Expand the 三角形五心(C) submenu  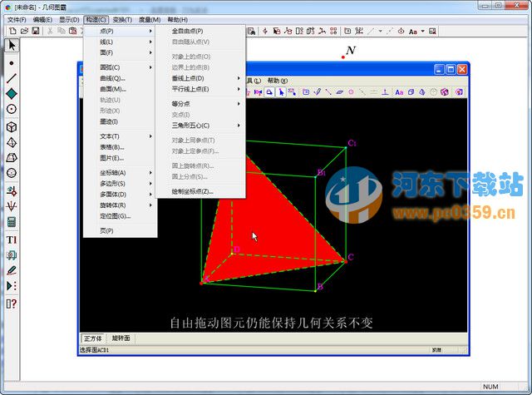(200, 126)
